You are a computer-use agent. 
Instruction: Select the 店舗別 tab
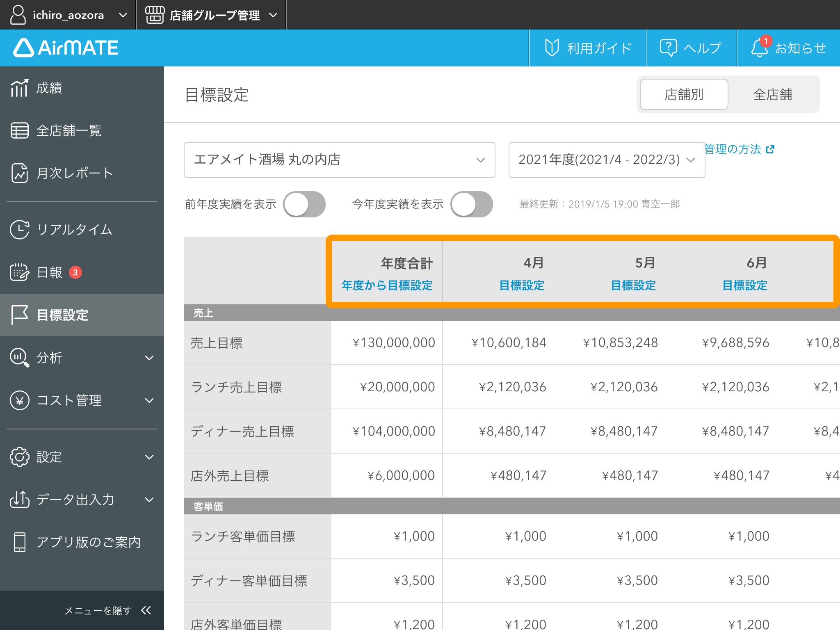pyautogui.click(x=684, y=94)
